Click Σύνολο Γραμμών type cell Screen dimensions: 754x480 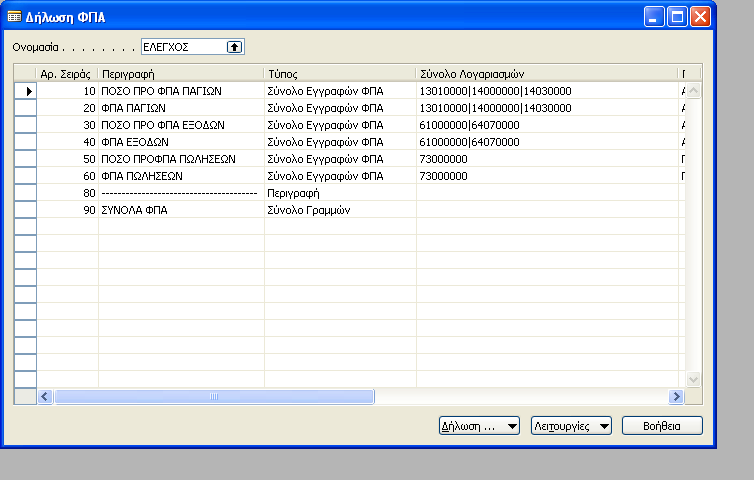pos(340,210)
